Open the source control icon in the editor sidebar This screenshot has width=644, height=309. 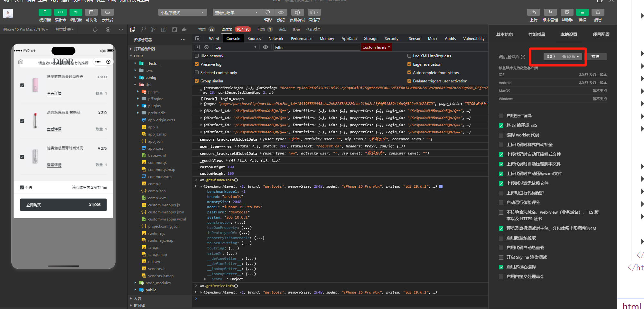click(x=153, y=29)
